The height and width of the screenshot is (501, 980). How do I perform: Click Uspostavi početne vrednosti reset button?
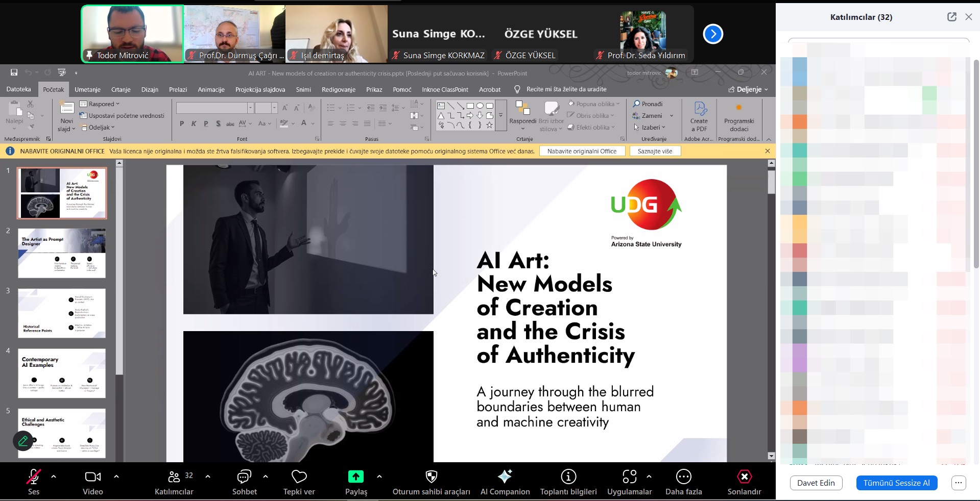click(x=122, y=116)
